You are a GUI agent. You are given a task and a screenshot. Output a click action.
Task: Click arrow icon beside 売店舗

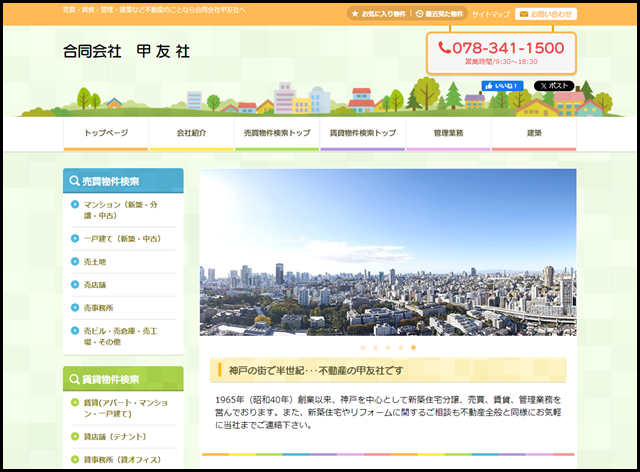click(x=75, y=284)
